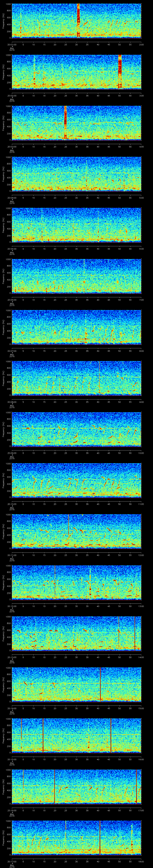Click the 20:04:00 start time label
The height and width of the screenshot is (868, 153).
(x=12, y=198)
